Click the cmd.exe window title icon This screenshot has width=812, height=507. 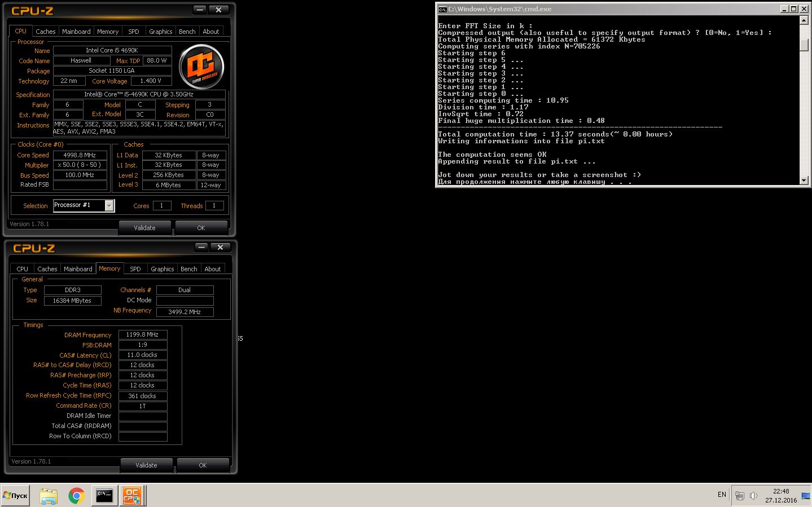[443, 9]
